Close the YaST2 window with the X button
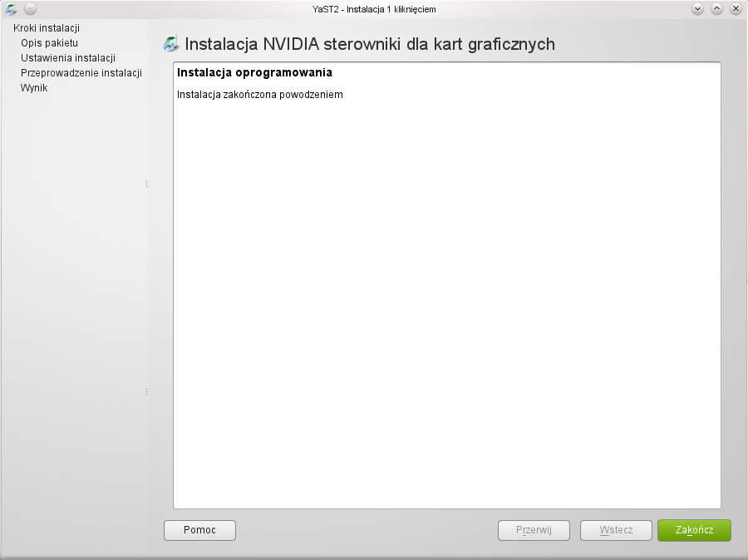Image resolution: width=748 pixels, height=560 pixels. 736,8
